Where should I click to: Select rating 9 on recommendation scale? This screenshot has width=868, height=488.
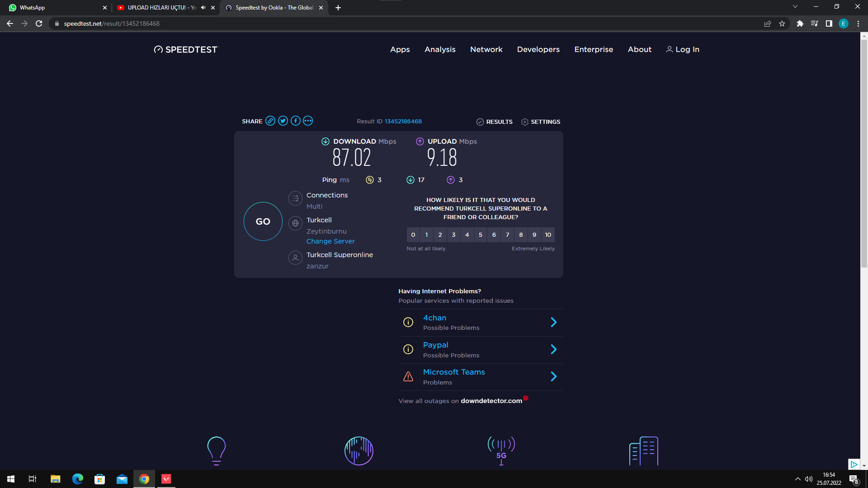coord(534,235)
